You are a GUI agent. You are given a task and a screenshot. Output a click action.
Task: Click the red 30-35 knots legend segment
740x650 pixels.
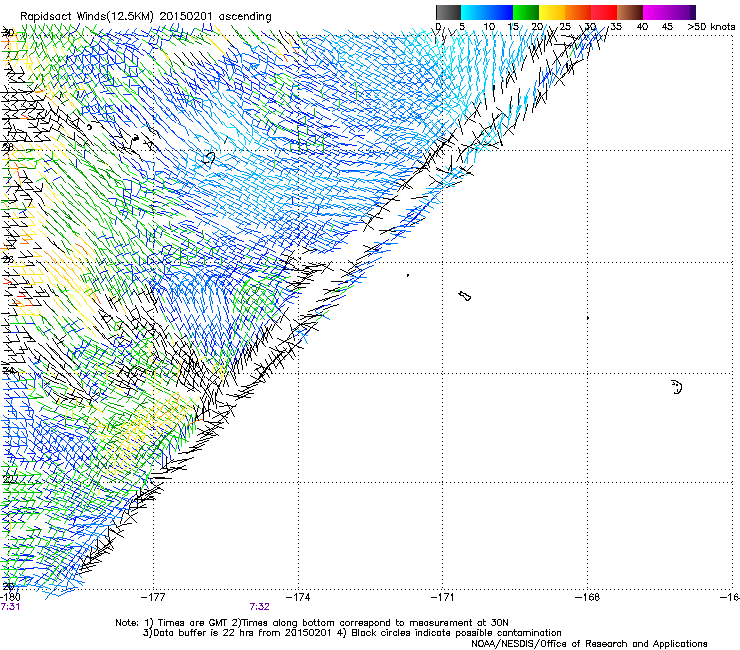click(x=604, y=12)
